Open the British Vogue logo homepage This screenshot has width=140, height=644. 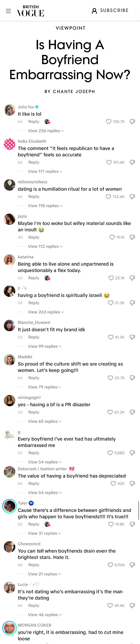(x=31, y=11)
